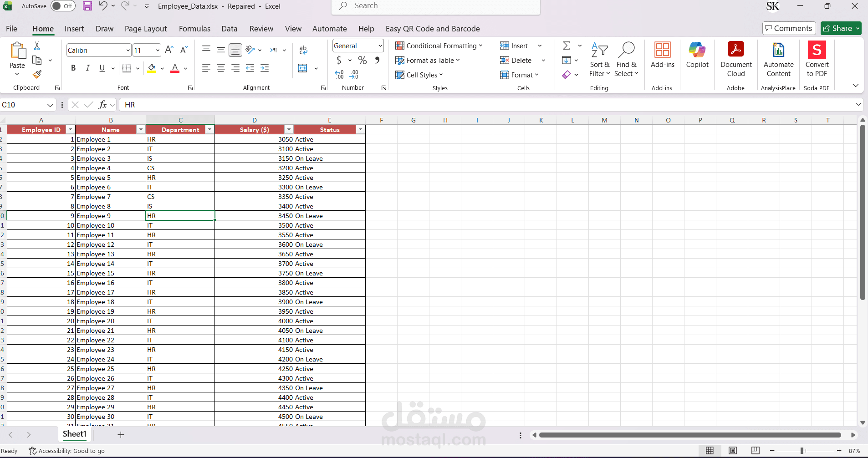Toggle AutoSave switch

[63, 6]
